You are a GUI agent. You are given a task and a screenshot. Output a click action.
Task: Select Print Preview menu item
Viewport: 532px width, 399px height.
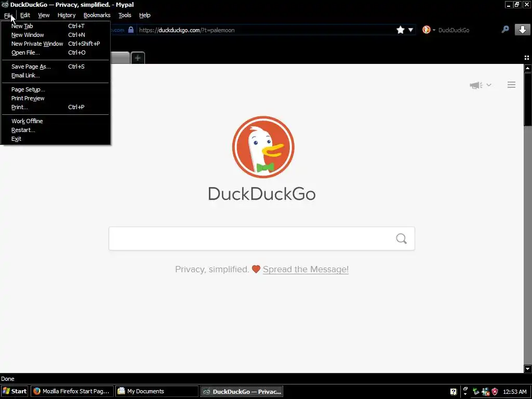[55, 98]
